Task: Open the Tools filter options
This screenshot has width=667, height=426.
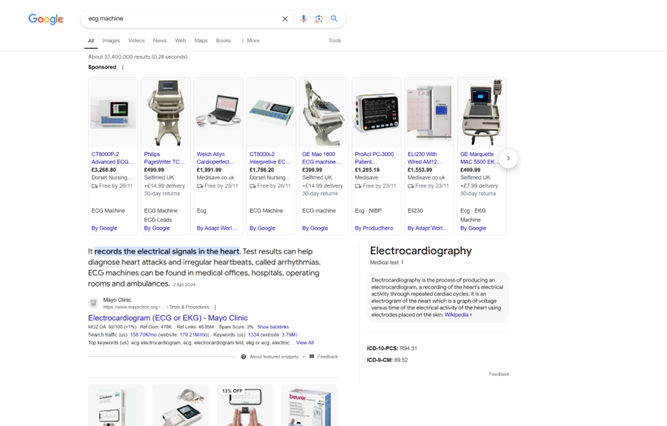Action: (334, 41)
